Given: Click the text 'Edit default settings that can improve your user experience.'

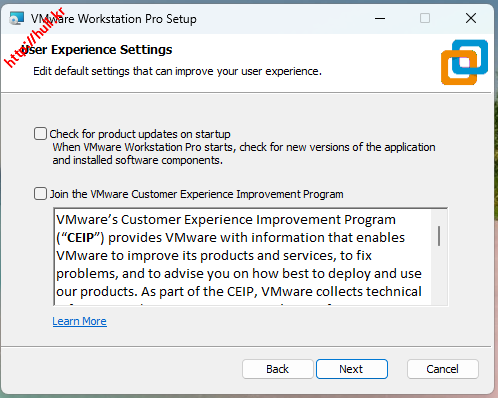Looking at the screenshot, I should 177,71.
